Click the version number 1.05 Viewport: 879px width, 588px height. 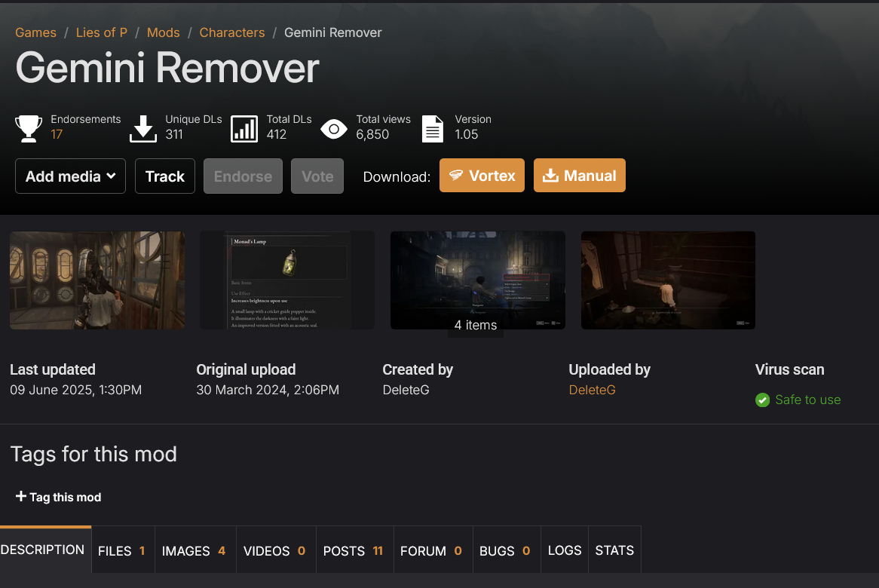point(467,134)
